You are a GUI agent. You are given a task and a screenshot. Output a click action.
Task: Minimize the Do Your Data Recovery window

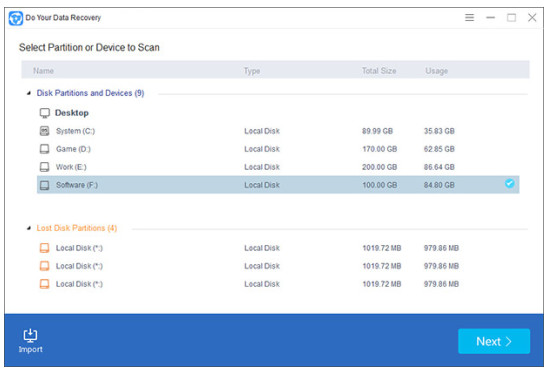pos(490,17)
